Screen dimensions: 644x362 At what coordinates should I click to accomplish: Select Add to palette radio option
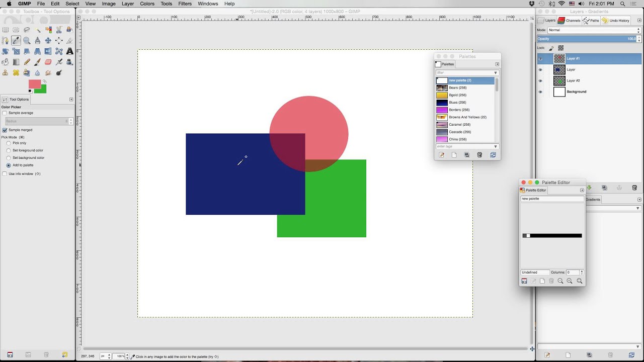(x=9, y=165)
